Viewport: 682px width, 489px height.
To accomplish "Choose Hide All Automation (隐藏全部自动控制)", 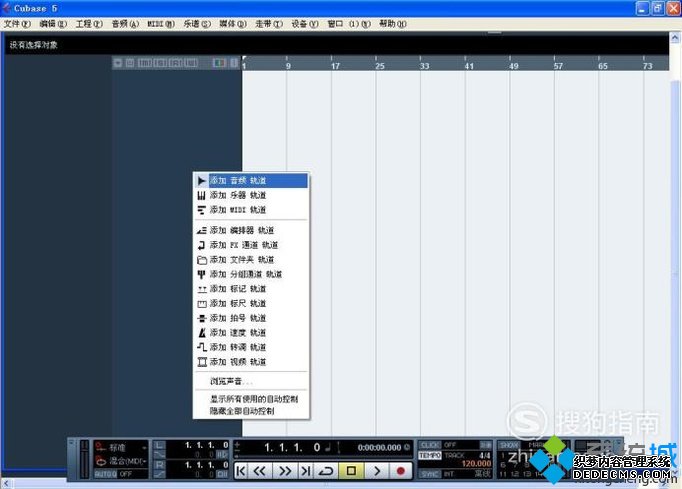I will tap(251, 411).
